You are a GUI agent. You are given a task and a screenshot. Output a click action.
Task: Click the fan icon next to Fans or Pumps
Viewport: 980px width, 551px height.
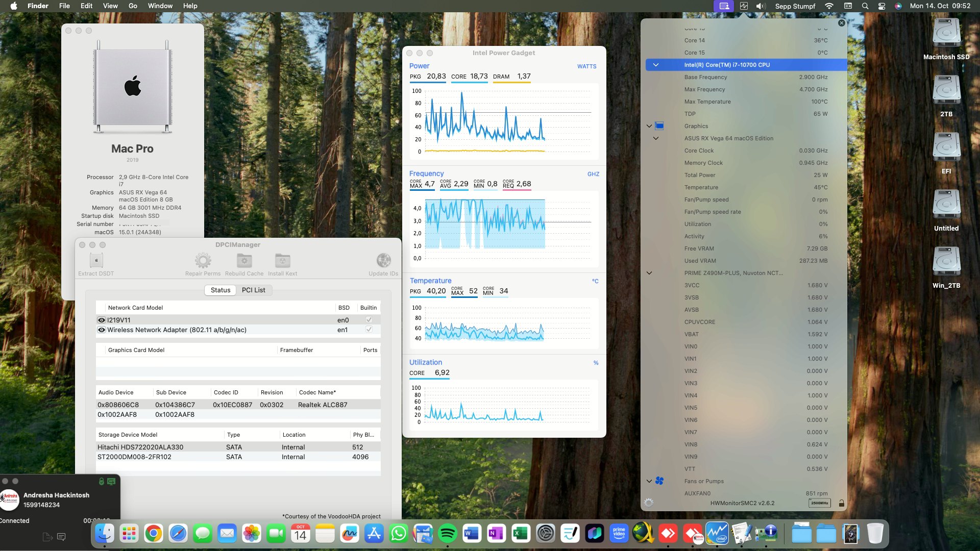click(660, 481)
